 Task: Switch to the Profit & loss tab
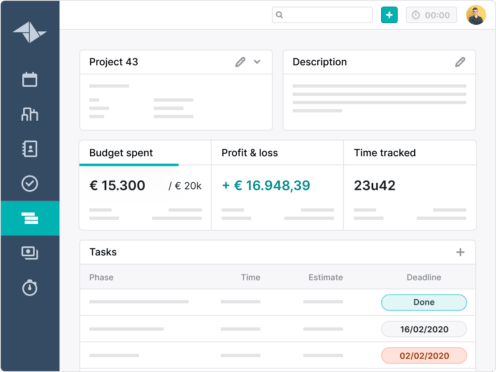coord(277,153)
